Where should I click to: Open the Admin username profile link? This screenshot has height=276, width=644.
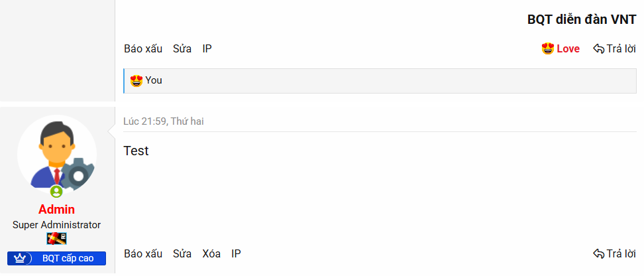coord(56,210)
